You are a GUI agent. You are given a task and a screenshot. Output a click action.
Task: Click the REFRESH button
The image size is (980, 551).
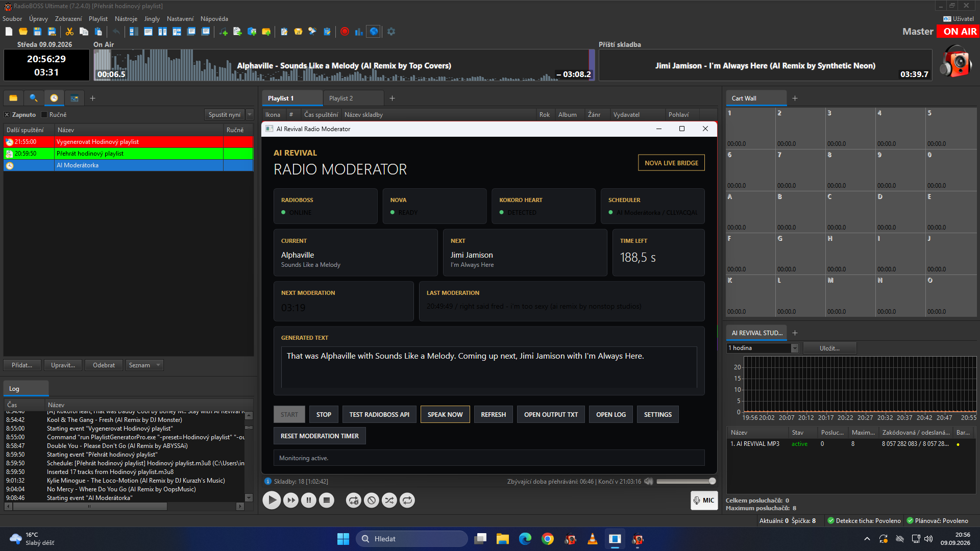(x=493, y=415)
